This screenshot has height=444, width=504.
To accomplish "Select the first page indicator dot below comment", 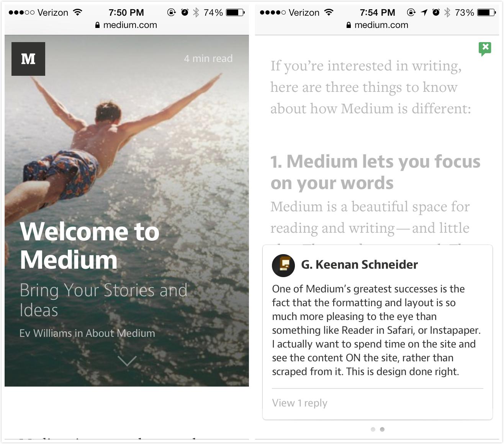I will pos(373,429).
